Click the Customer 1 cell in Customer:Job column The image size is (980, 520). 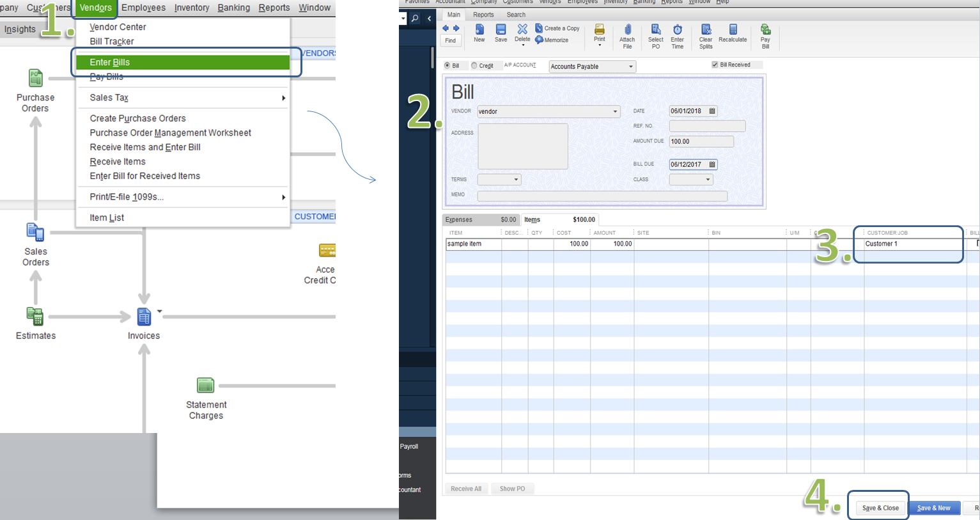pos(914,244)
